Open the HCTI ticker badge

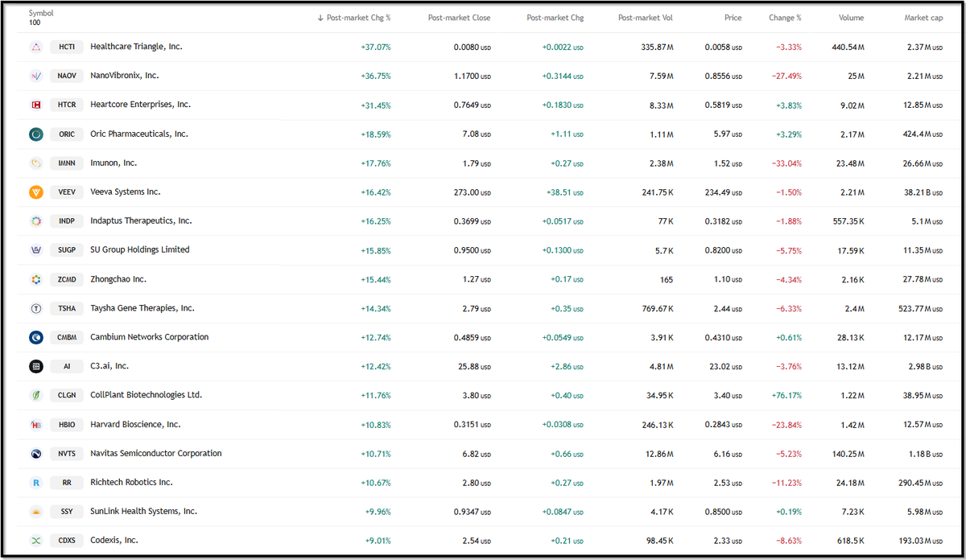(x=67, y=47)
